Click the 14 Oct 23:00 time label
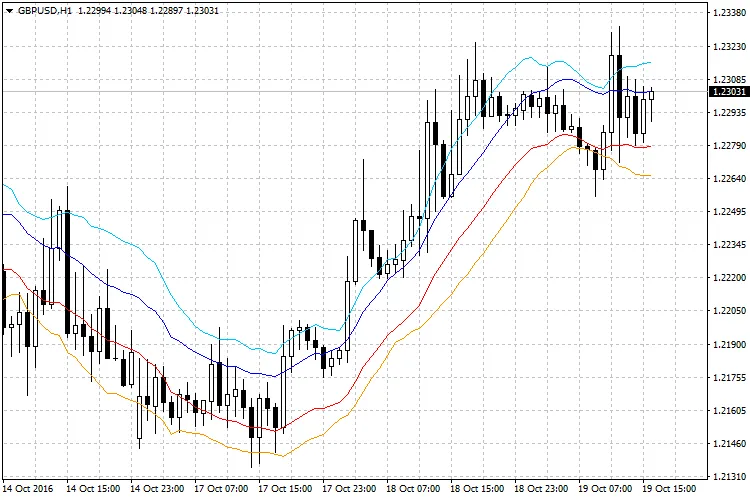Viewport: 750px width, 500px height. pyautogui.click(x=157, y=490)
